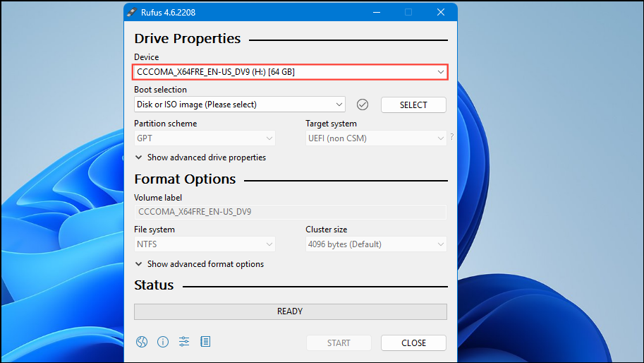This screenshot has height=363, width=644.
Task: Click the Rufus USB title bar icon
Action: point(132,12)
